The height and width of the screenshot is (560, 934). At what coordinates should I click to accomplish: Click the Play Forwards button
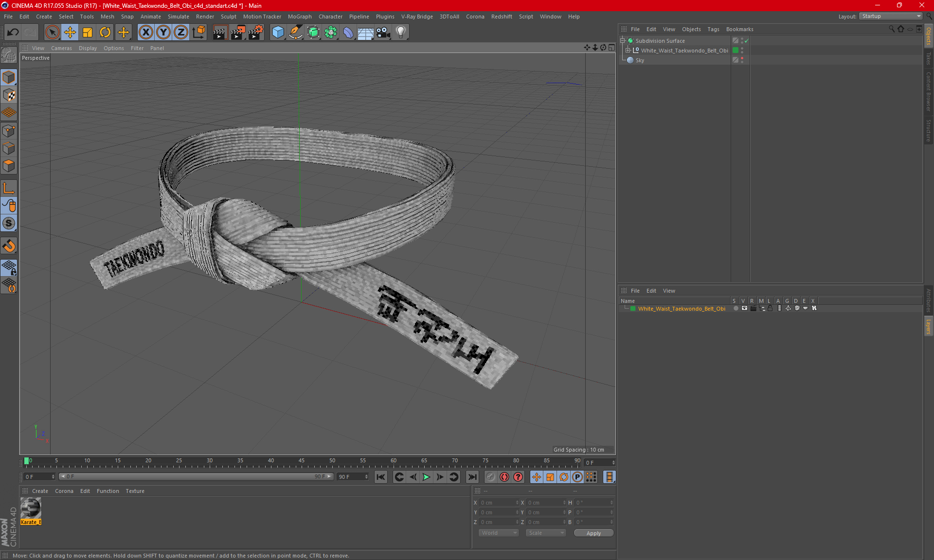(x=426, y=477)
